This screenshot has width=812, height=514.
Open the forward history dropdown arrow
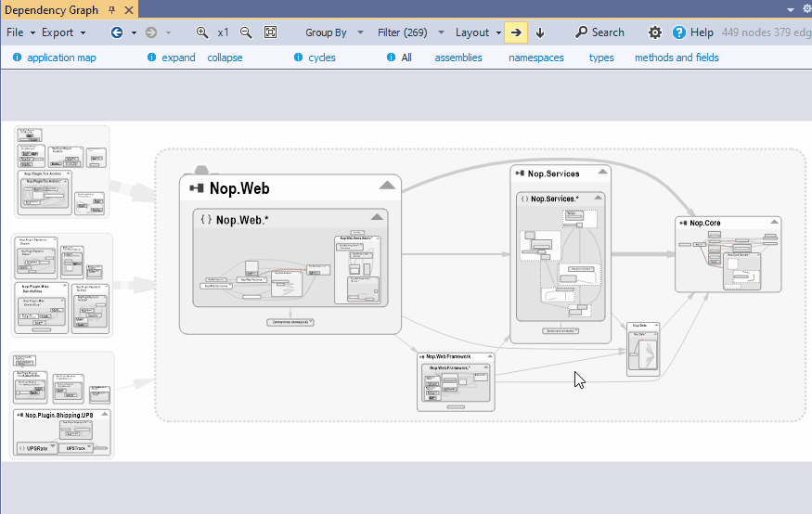point(168,32)
